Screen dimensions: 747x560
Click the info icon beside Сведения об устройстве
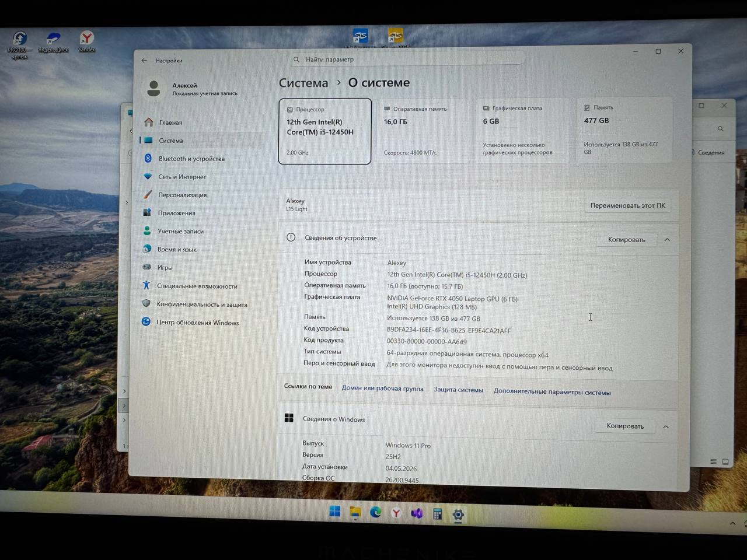[291, 237]
